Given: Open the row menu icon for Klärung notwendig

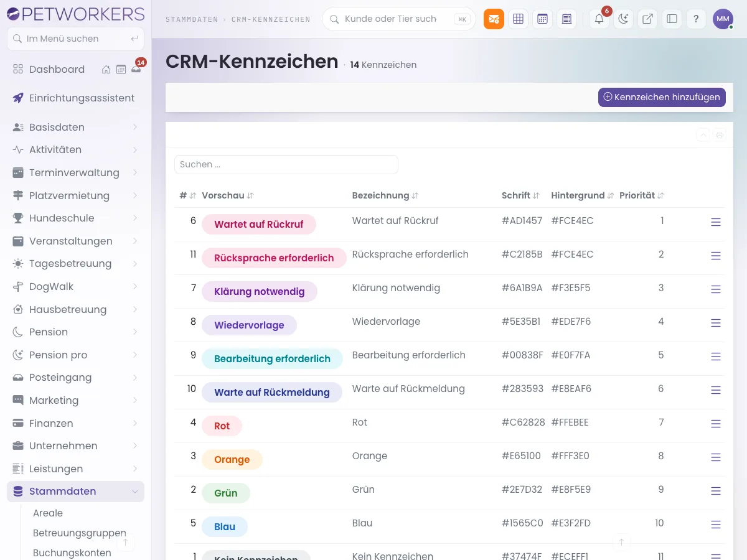Looking at the screenshot, I should tap(716, 289).
